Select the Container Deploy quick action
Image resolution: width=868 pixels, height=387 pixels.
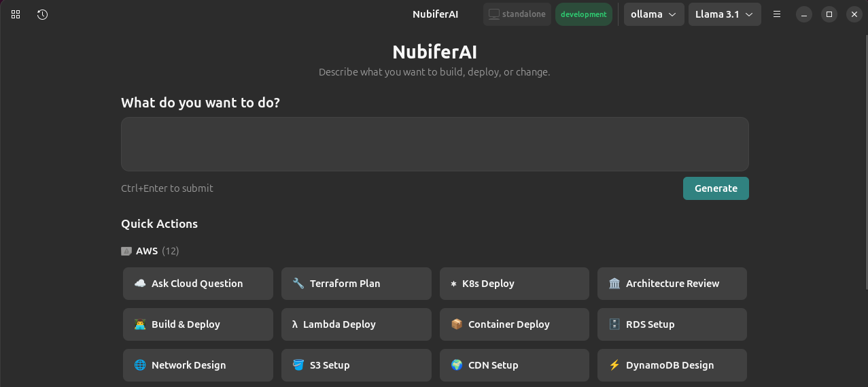[x=515, y=324]
